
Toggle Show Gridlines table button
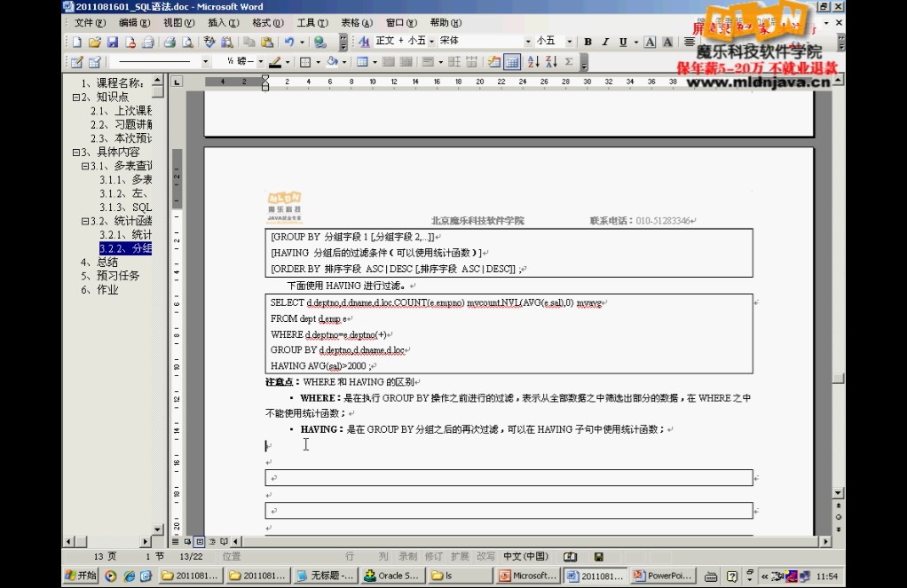click(512, 62)
